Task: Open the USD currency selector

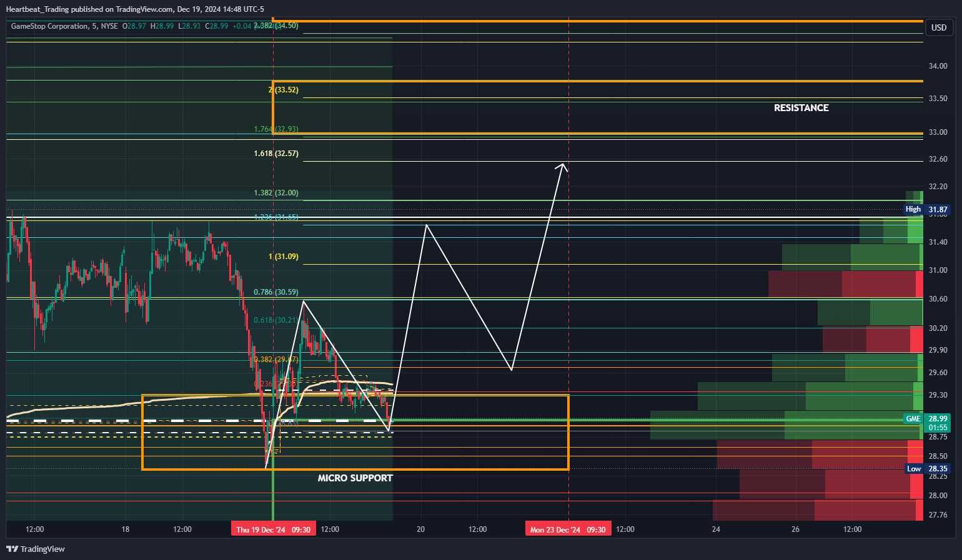Action: point(939,27)
